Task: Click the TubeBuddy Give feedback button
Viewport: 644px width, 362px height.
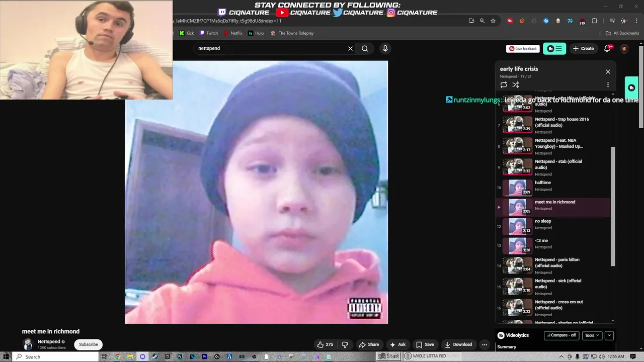Action: click(x=523, y=49)
